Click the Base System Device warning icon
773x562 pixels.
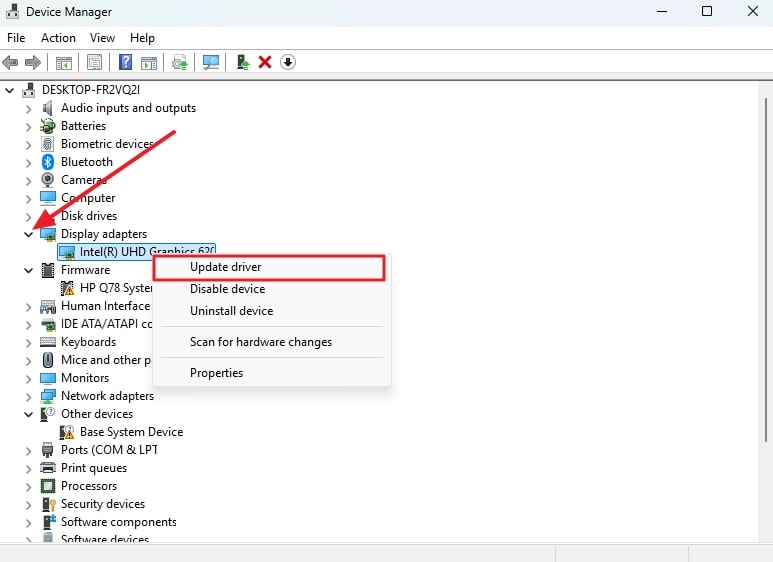tap(67, 432)
